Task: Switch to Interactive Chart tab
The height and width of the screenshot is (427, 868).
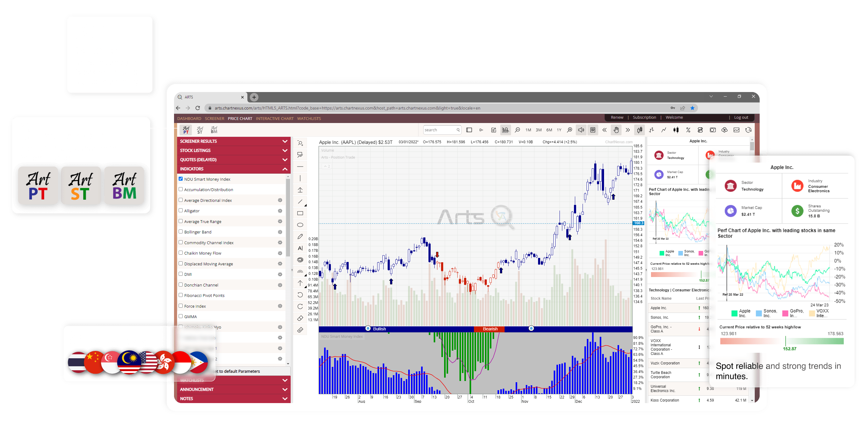Action: tap(275, 118)
